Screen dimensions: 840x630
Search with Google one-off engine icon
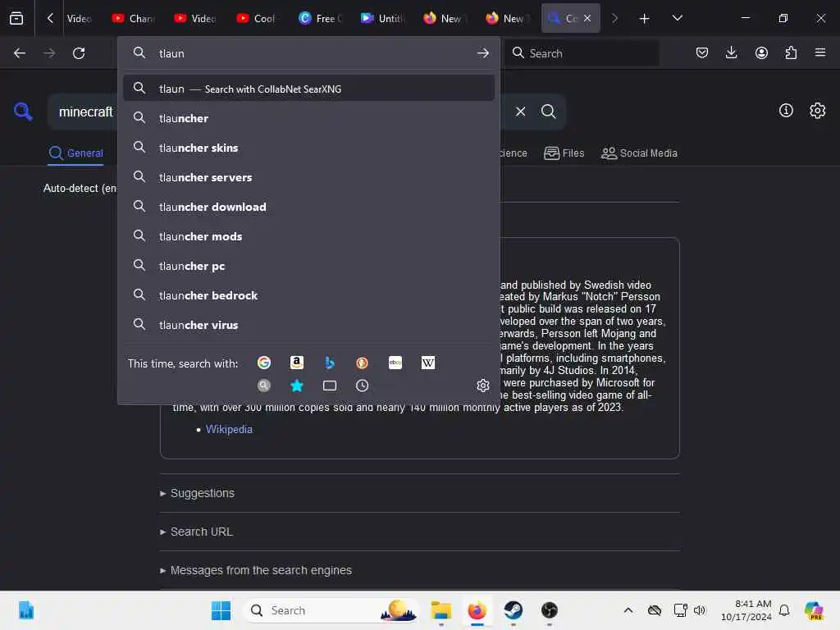(x=264, y=363)
